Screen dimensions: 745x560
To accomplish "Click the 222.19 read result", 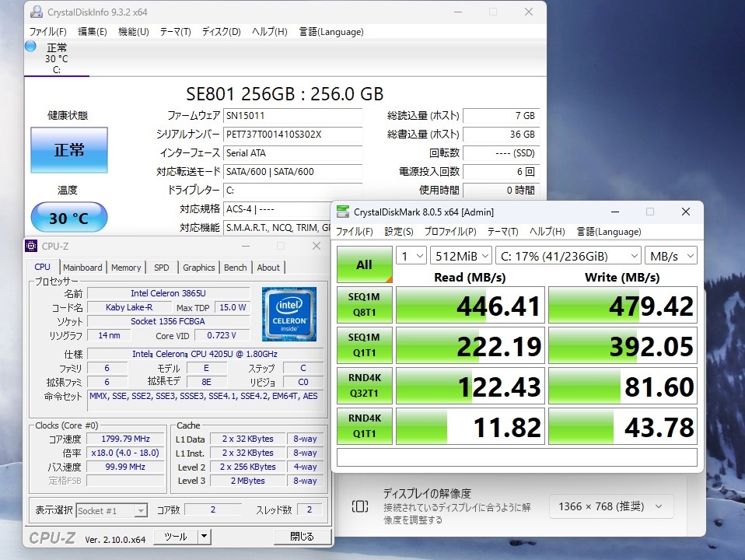I will (x=470, y=345).
